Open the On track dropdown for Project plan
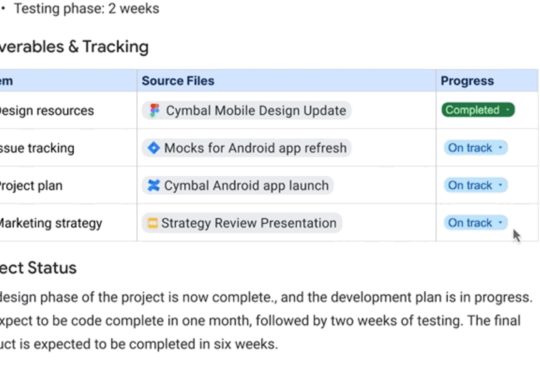Image resolution: width=540 pixels, height=370 pixels. [x=476, y=185]
